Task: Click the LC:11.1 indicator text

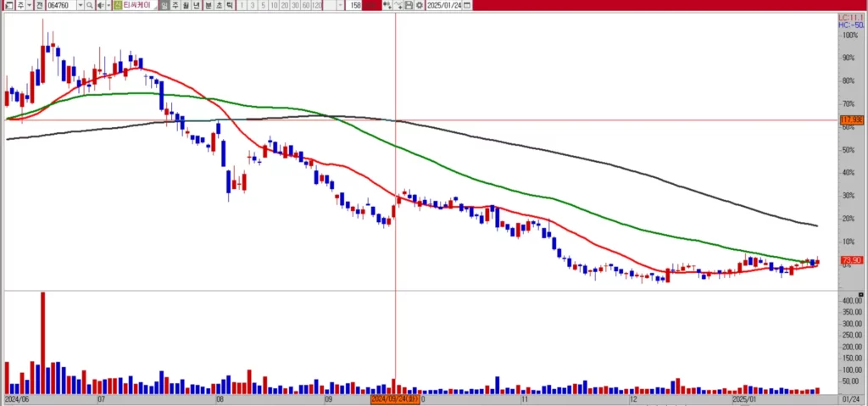Action: pos(851,18)
